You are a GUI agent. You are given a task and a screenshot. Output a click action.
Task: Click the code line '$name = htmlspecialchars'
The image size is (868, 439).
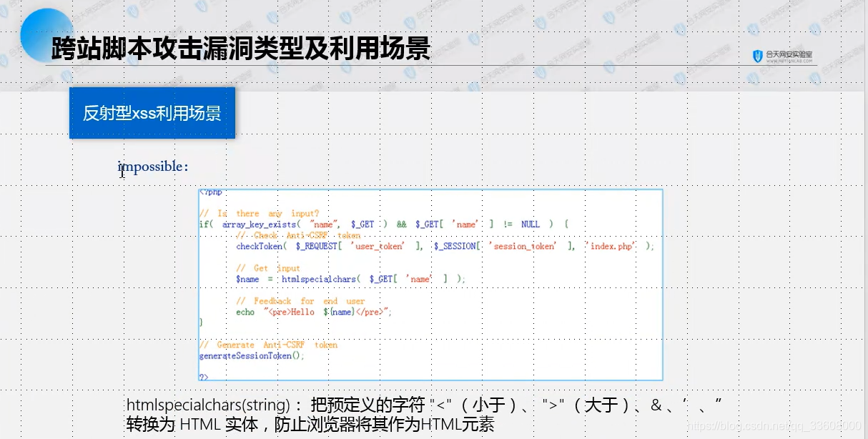(350, 279)
